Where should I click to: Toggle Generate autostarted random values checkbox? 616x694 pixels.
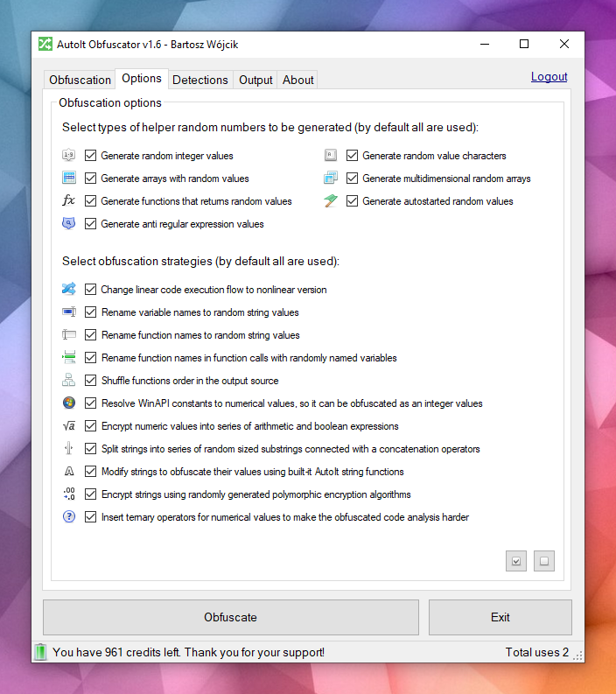352,201
